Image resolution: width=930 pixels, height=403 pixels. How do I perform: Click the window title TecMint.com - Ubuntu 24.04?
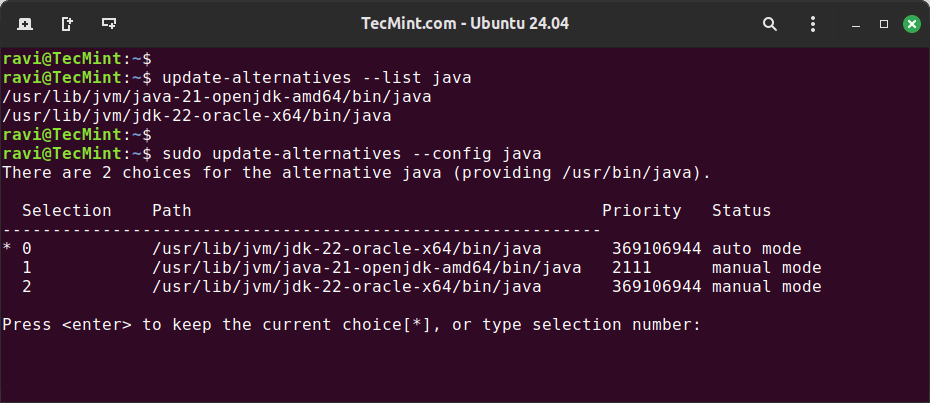[465, 23]
